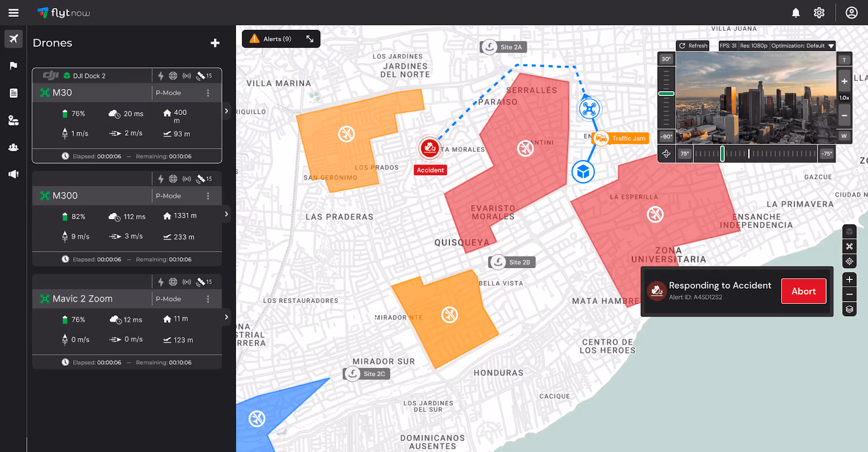Open the settings gear in header

(819, 12)
